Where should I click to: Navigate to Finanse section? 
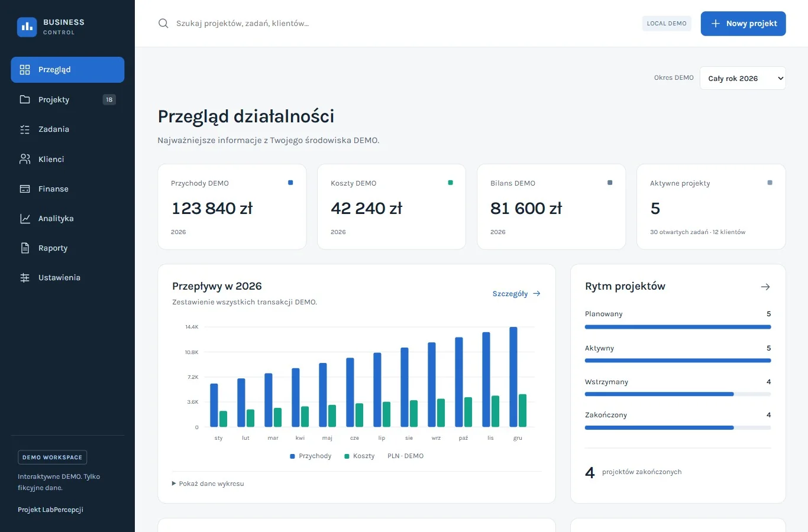(x=67, y=189)
